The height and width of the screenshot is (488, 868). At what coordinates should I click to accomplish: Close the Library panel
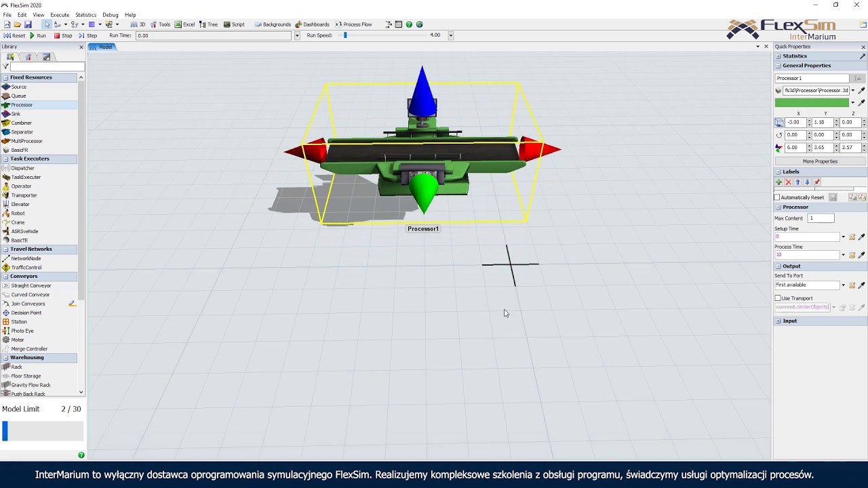[x=81, y=47]
